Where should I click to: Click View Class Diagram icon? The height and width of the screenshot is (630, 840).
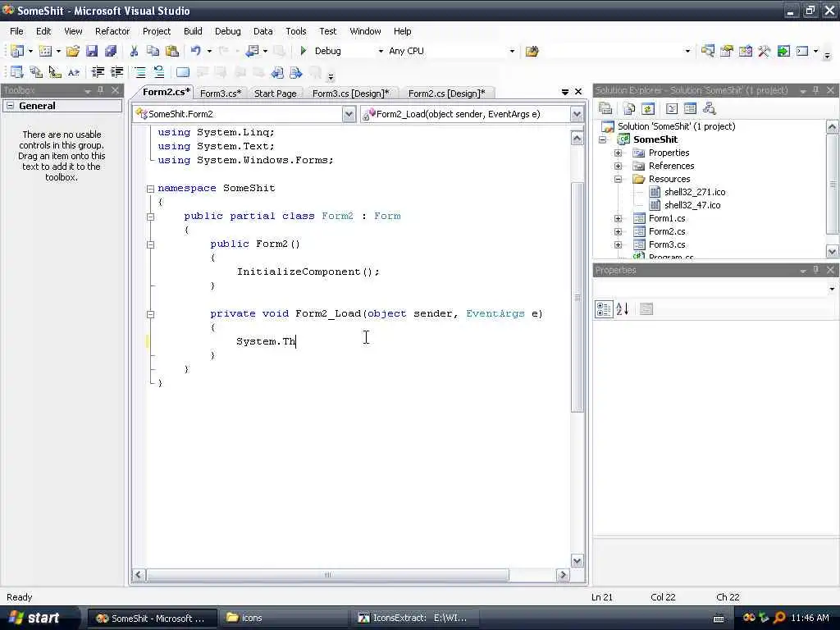710,108
